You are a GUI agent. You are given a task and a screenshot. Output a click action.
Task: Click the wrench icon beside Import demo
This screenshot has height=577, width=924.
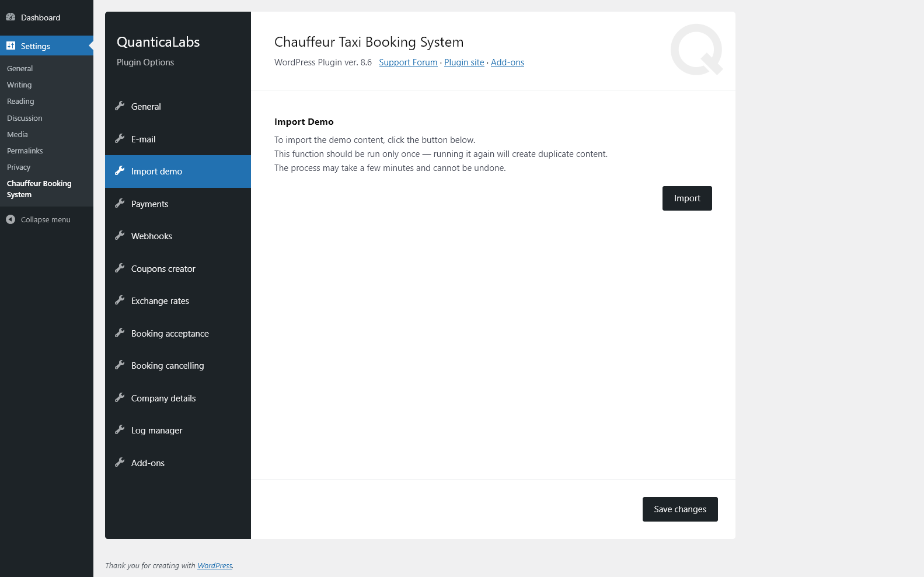[120, 170]
